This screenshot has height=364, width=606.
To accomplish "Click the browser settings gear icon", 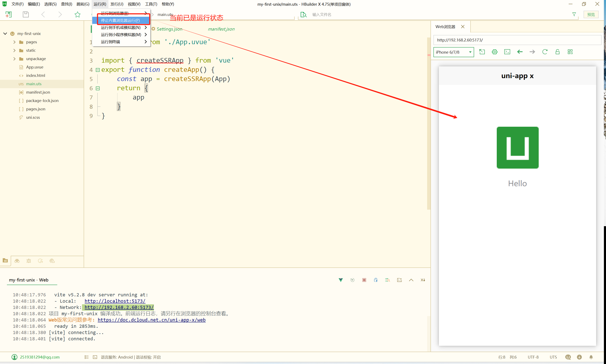I will coord(494,52).
